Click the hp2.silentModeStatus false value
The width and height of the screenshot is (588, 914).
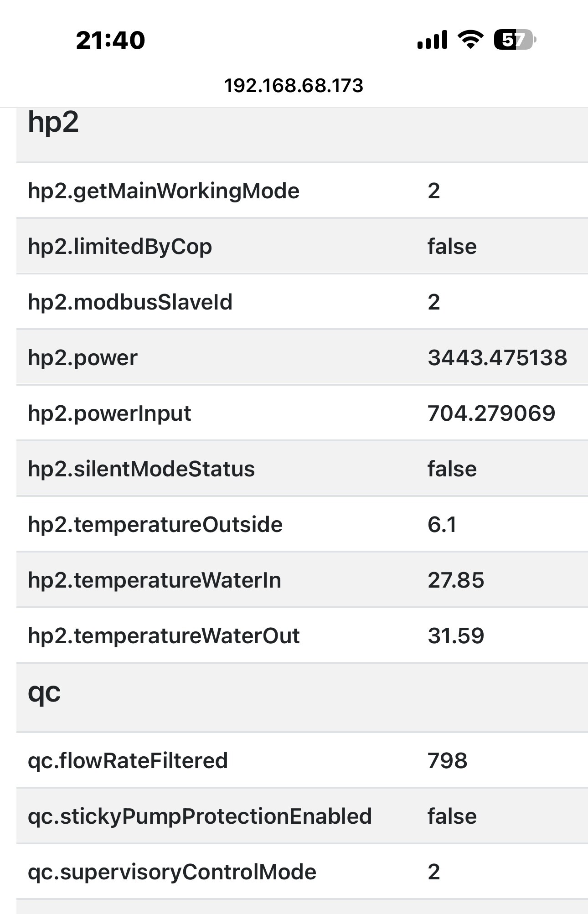coord(452,469)
